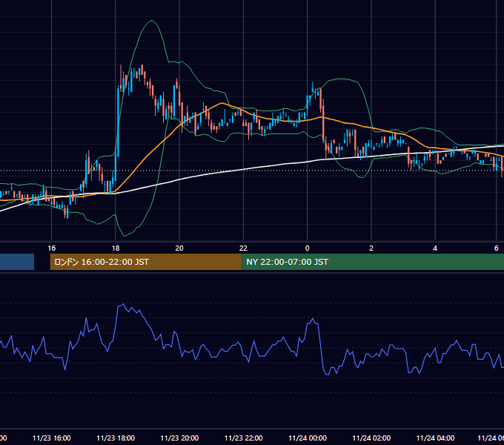The width and height of the screenshot is (504, 445).
Task: Click the 4 hour label on price chart axis
Action: click(435, 248)
